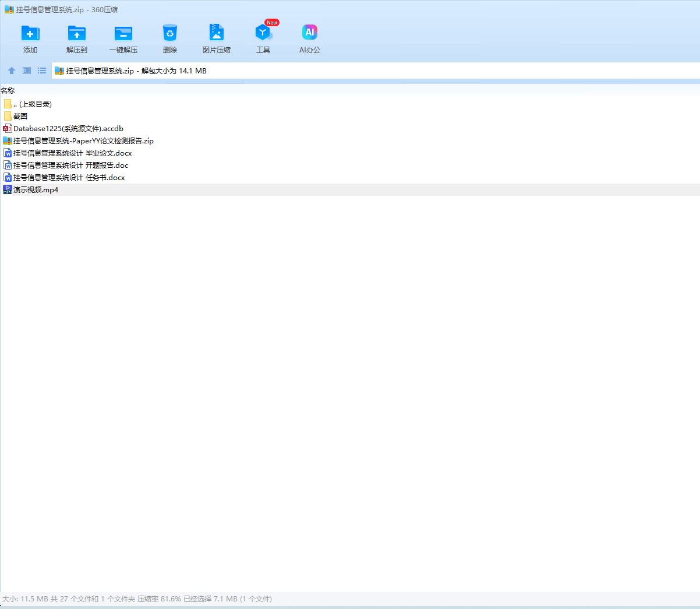Click the 删除 (Delete) trash icon
The width and height of the screenshot is (700, 609).
[170, 33]
